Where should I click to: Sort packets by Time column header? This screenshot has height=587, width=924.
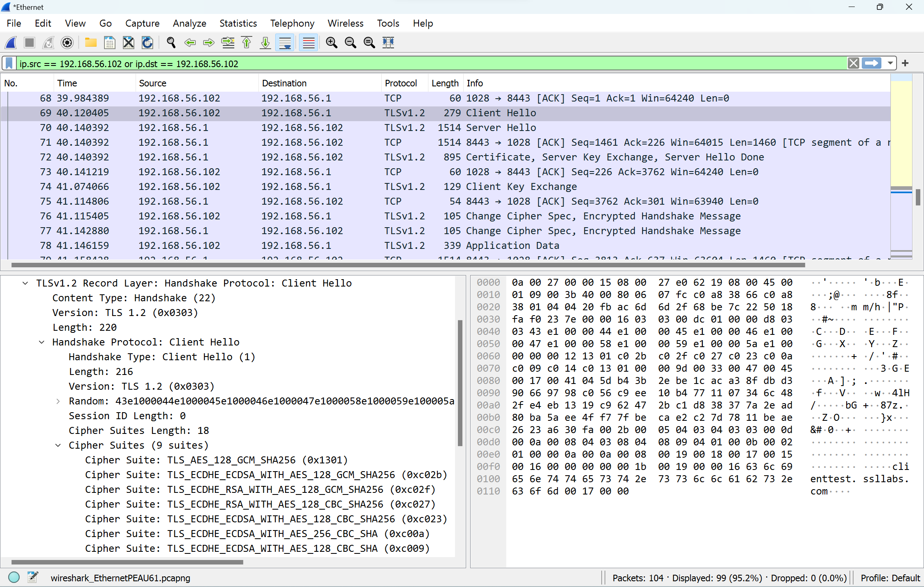click(95, 83)
